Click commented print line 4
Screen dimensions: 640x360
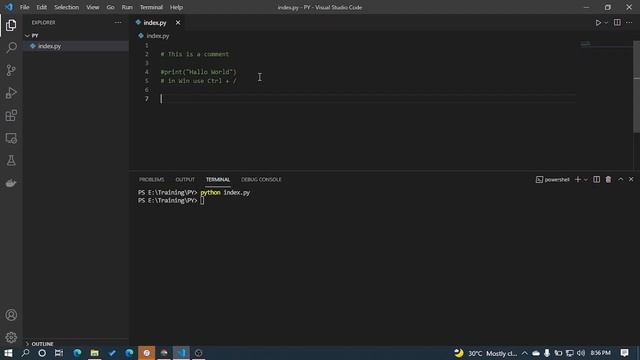198,72
